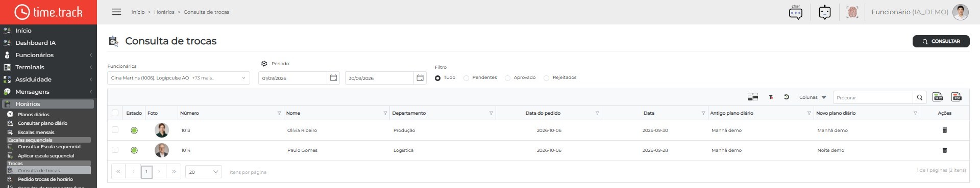Click the CONSULTAR button

[x=941, y=41]
